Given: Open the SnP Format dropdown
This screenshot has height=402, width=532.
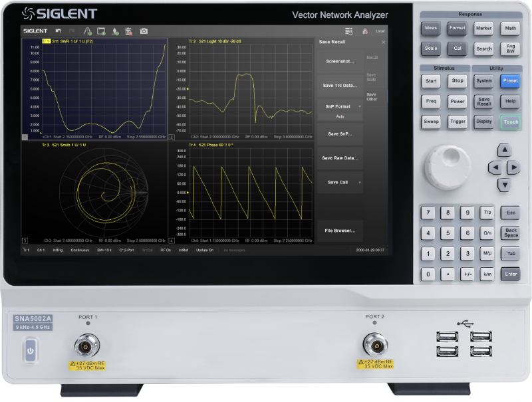Looking at the screenshot, I should 340,106.
